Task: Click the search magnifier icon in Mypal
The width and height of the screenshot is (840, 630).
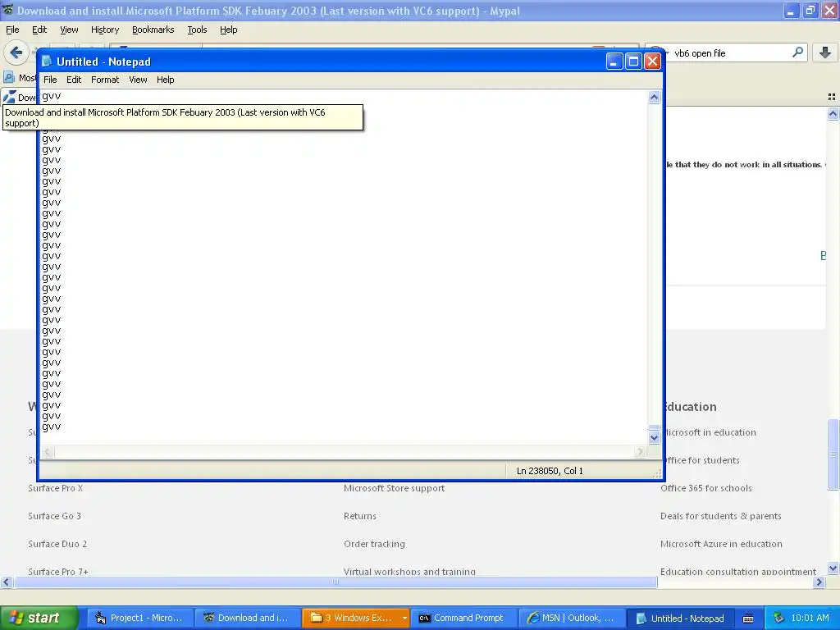Action: (797, 52)
